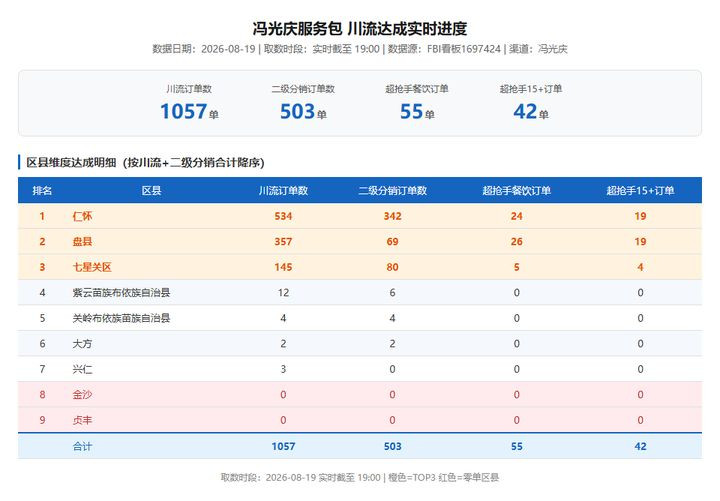Click value 342 in 仁怀 row
The image size is (720, 501).
tap(393, 216)
